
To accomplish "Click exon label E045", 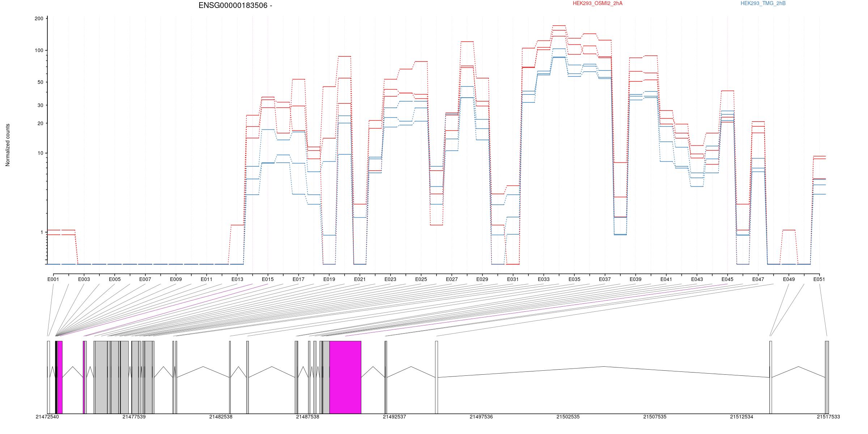I will [x=727, y=279].
